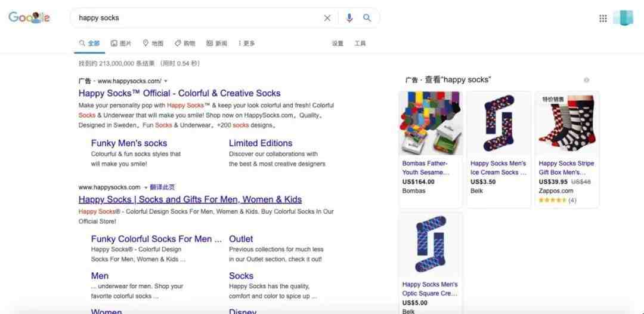Click the Ice Cream Socks product image
Screen dimensions: 644x314
pos(499,123)
